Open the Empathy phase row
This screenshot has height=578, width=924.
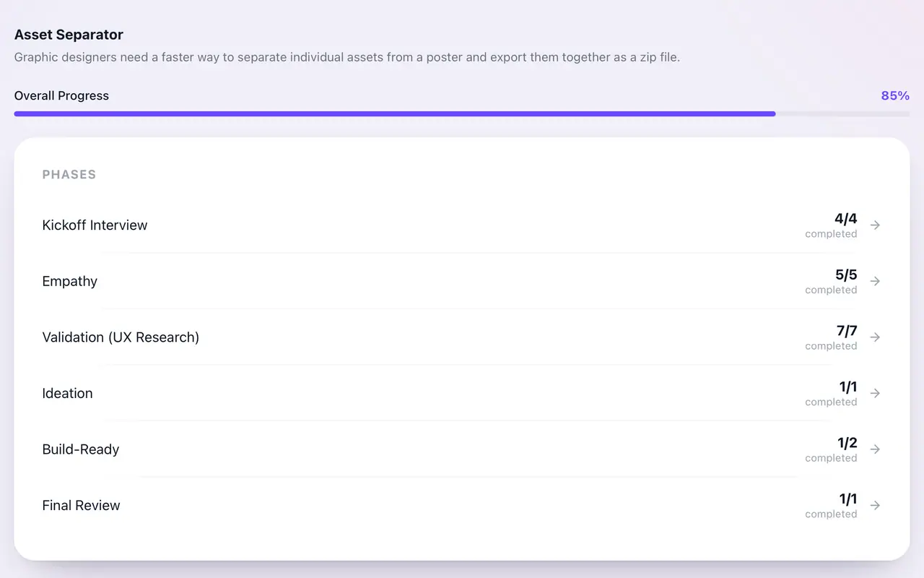(x=462, y=281)
